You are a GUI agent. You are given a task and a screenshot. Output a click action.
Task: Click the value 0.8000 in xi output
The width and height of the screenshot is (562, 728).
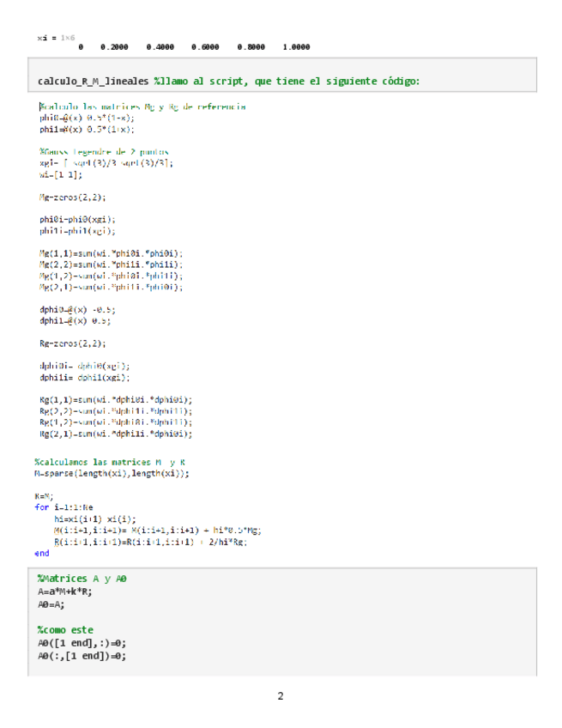251,47
